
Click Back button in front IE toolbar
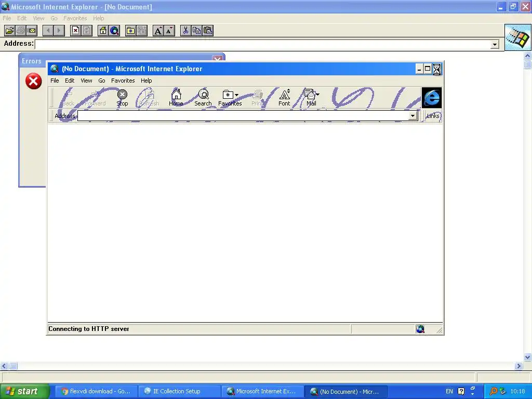tap(68, 97)
